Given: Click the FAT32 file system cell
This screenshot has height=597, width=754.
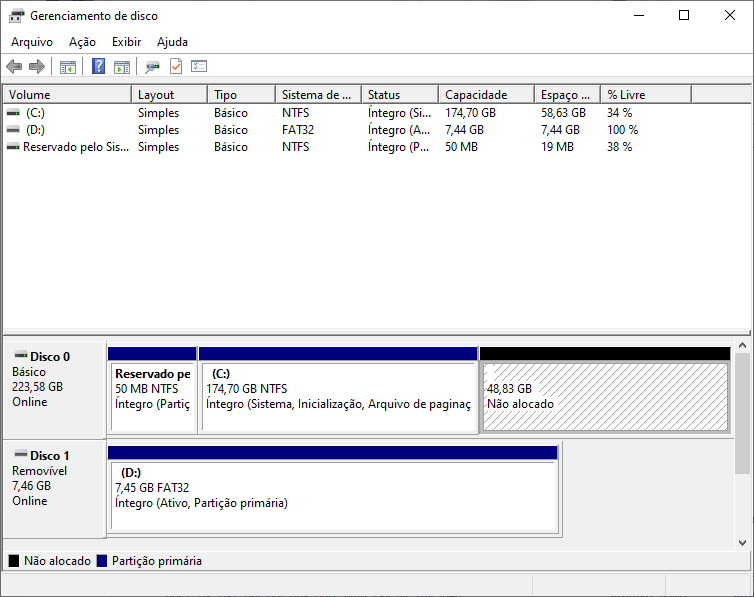Looking at the screenshot, I should [298, 130].
